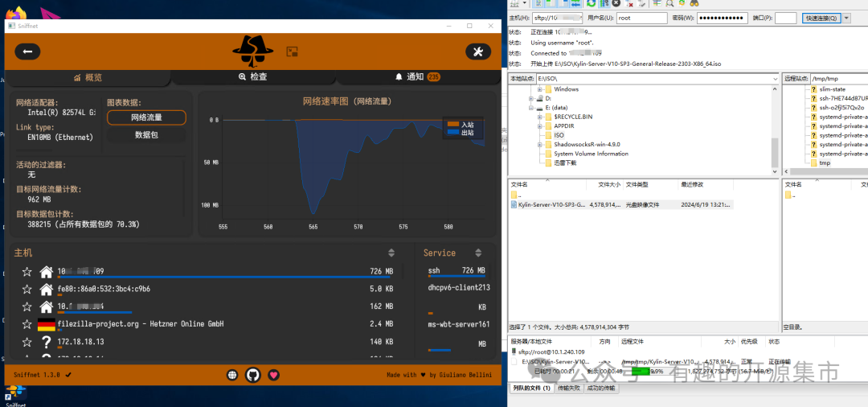Disconnect from server in FileZilla toolbar

[x=628, y=3]
